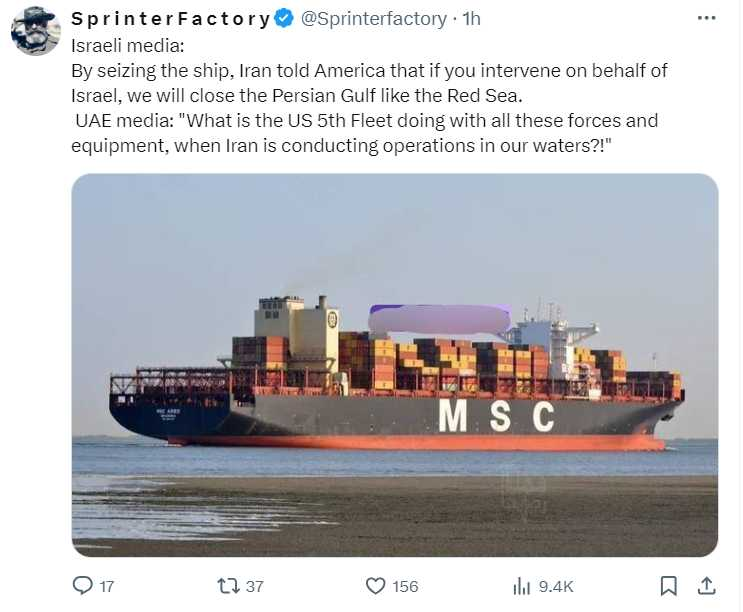Click the repost count 37
The width and height of the screenshot is (743, 612).
pyautogui.click(x=254, y=586)
